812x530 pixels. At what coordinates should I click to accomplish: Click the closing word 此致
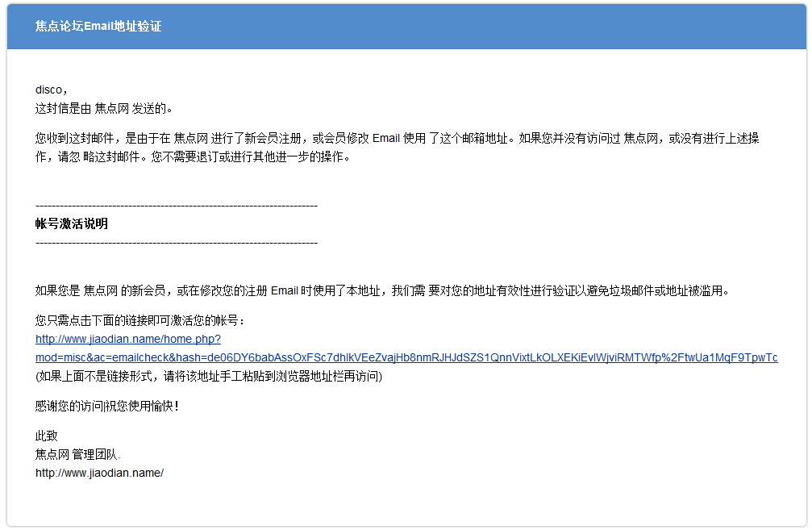[x=47, y=436]
